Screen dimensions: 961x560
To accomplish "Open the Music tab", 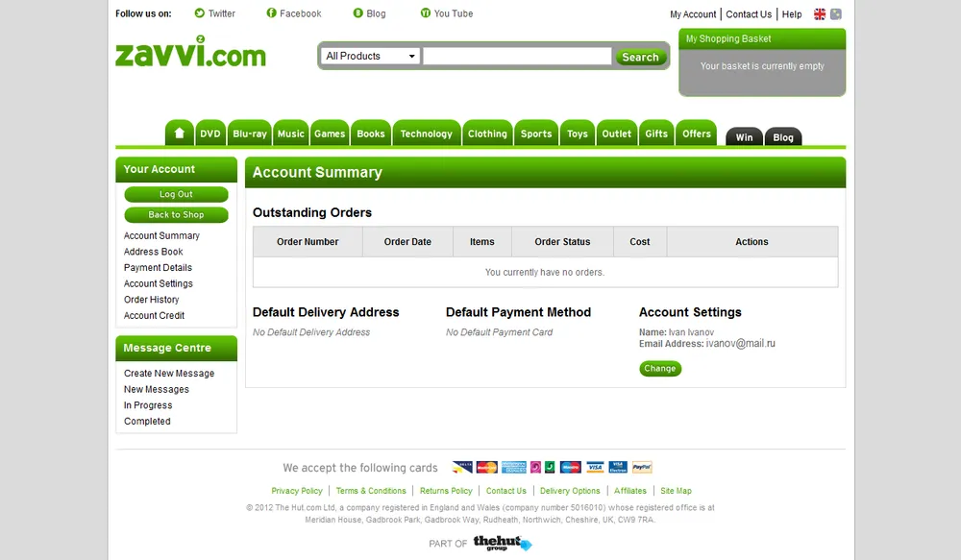I will [290, 134].
